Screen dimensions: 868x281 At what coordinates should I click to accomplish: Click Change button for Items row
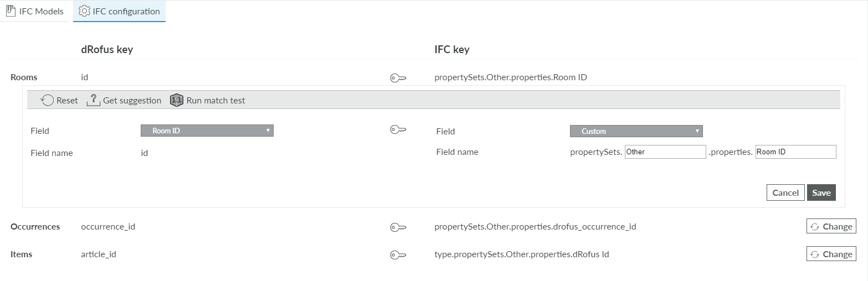click(x=831, y=254)
